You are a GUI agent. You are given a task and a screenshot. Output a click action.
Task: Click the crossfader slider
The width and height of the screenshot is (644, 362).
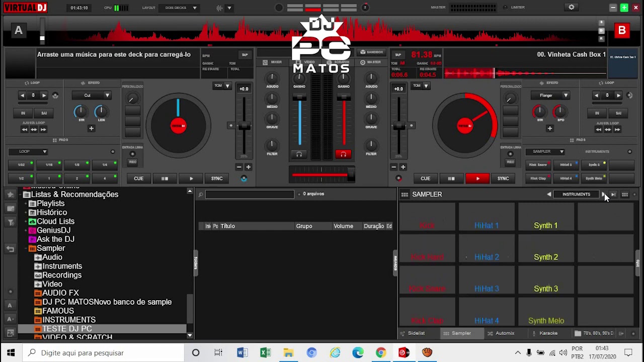[321, 175]
